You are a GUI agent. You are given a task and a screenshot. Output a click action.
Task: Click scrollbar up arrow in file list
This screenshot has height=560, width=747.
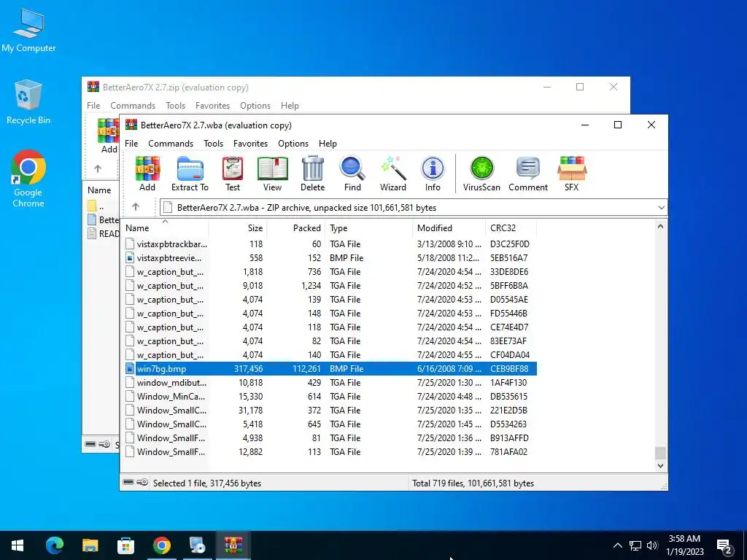(660, 227)
